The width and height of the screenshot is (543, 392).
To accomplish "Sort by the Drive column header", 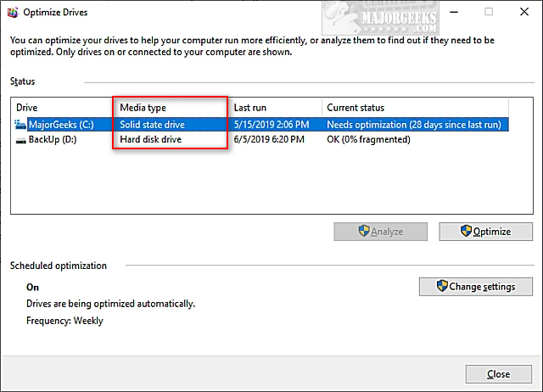I will tap(59, 108).
